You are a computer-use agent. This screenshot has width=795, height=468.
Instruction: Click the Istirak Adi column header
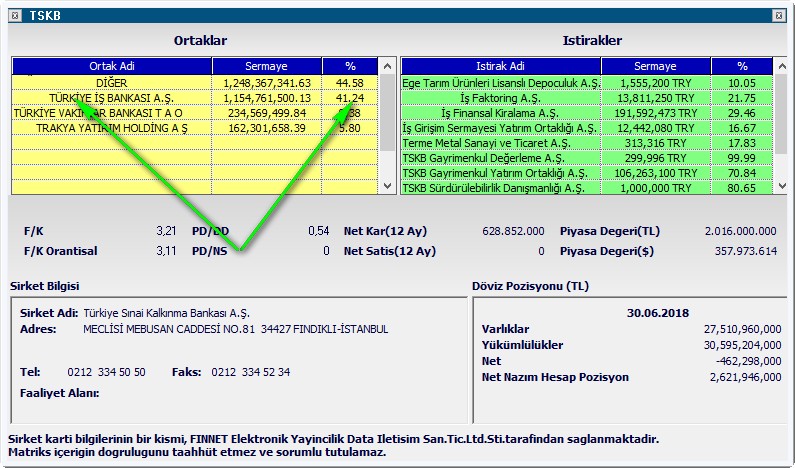pos(500,66)
